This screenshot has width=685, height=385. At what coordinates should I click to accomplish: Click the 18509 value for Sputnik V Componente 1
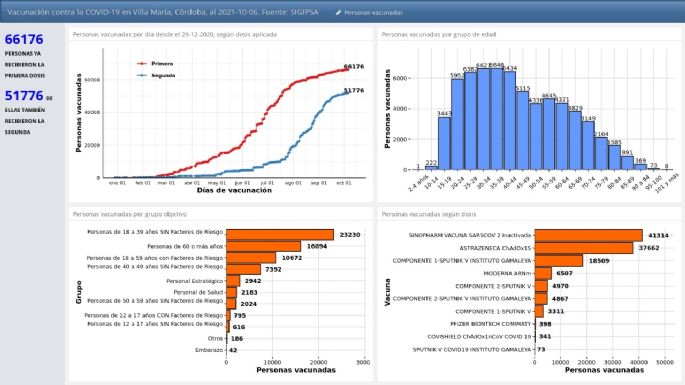point(599,260)
